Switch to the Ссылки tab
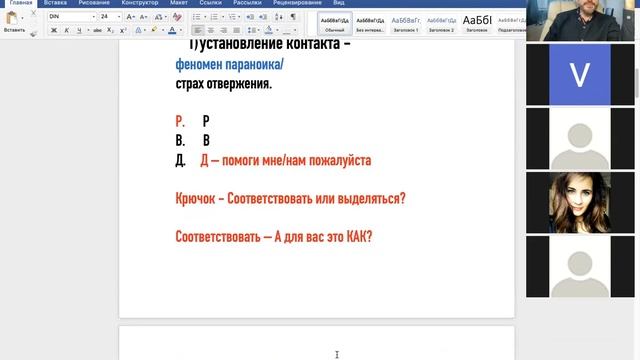The width and height of the screenshot is (640, 360). coord(211,3)
